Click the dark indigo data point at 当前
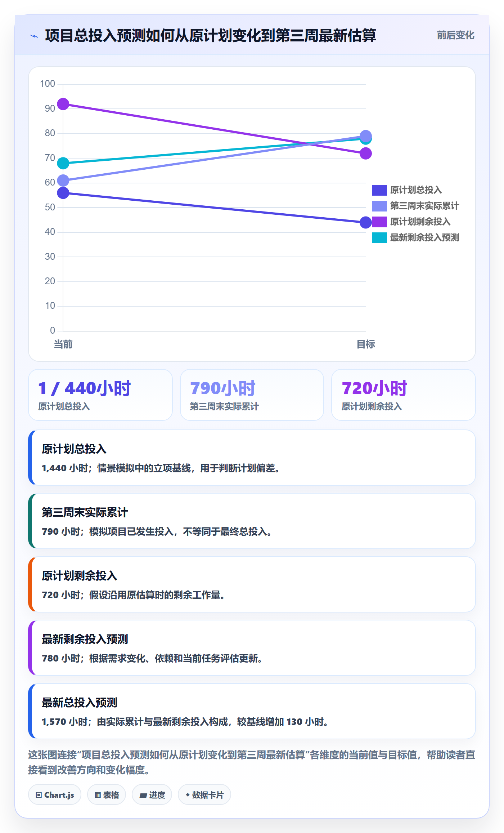 tap(63, 193)
